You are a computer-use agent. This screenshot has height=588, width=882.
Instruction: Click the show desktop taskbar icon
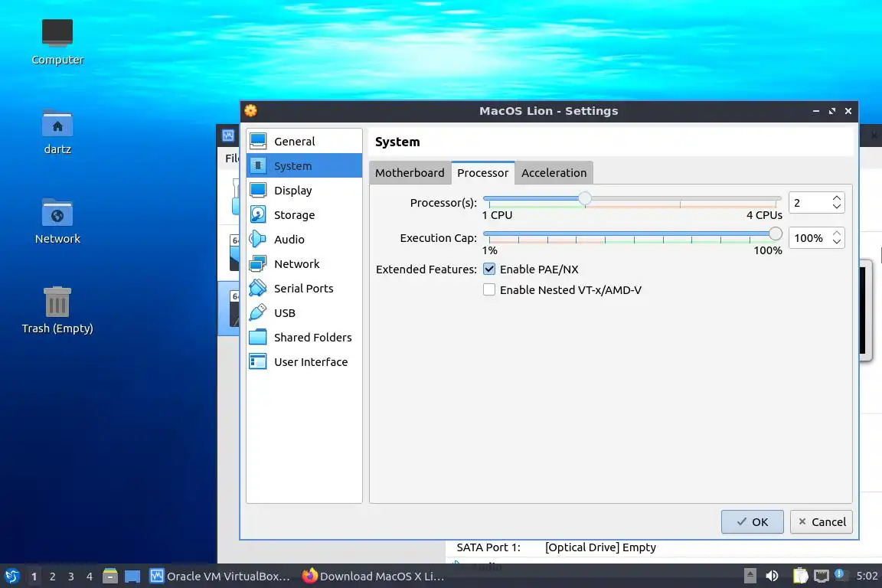(132, 577)
